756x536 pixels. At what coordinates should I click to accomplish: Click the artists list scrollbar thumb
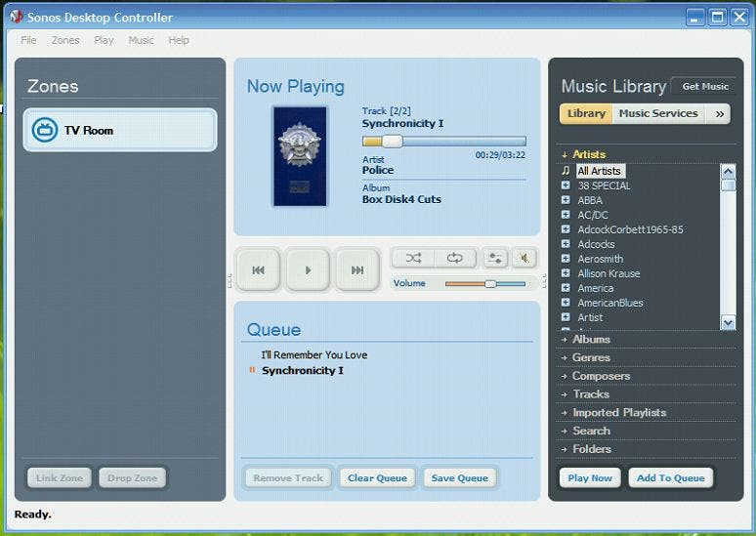728,186
